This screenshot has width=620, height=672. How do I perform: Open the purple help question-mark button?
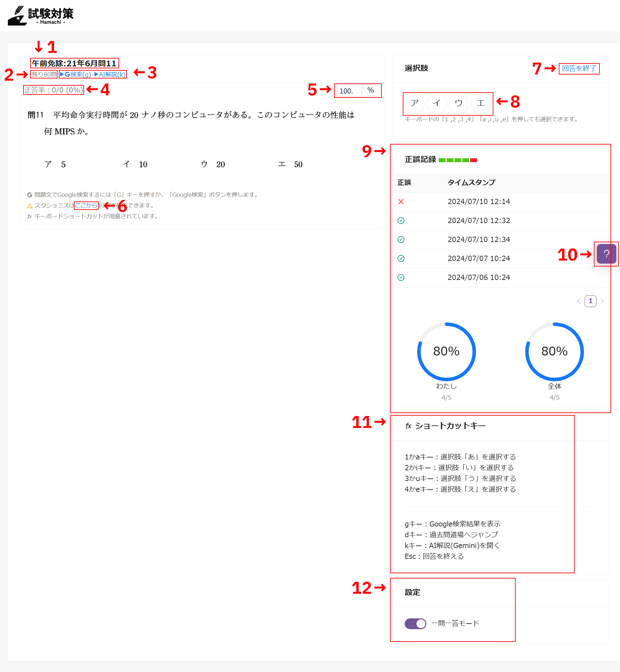pyautogui.click(x=606, y=254)
